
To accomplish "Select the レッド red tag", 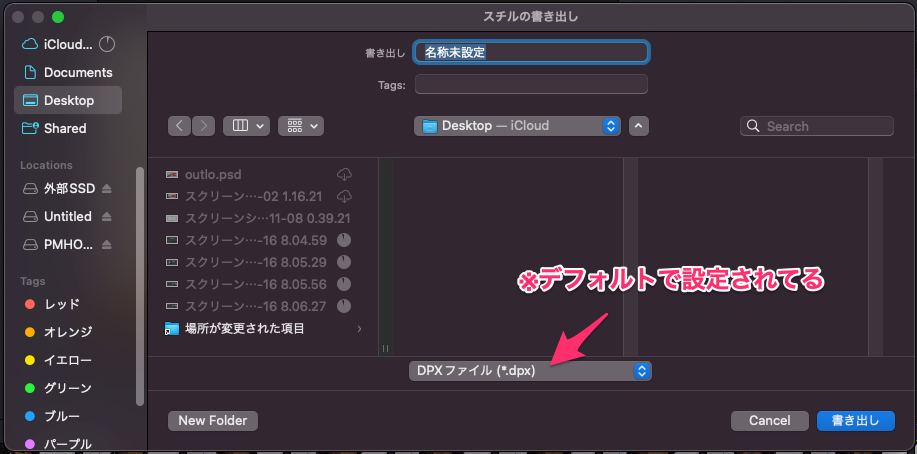I will click(52, 304).
